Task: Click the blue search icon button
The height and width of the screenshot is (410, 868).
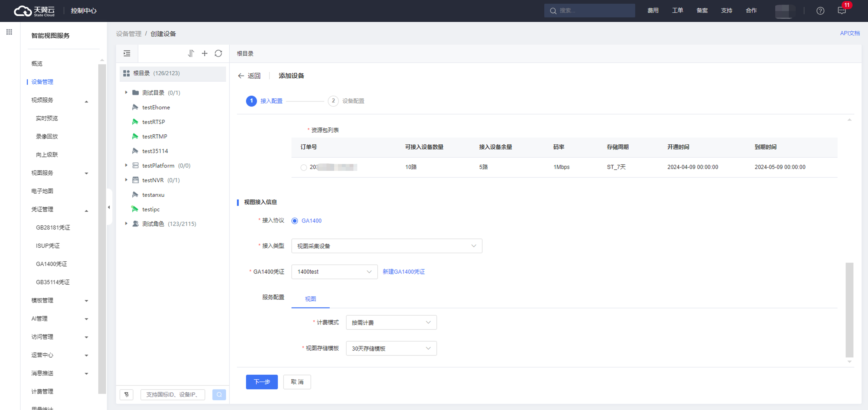Action: (x=219, y=395)
